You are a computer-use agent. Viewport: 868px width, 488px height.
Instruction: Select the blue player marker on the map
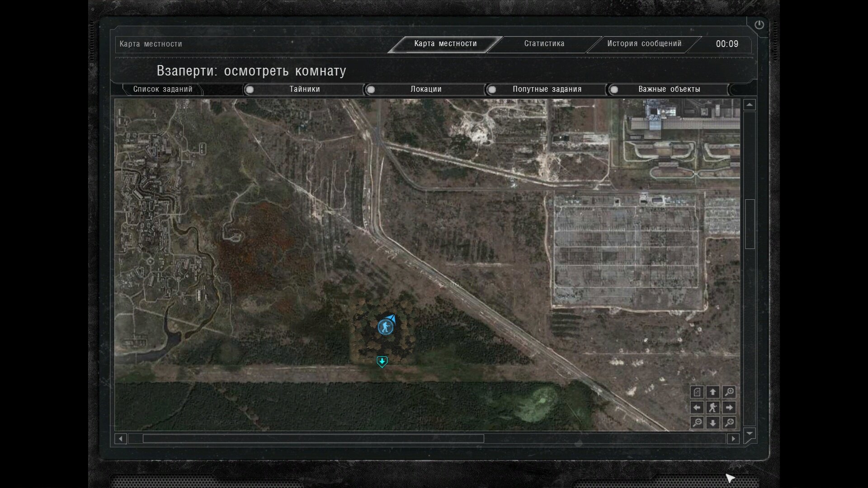click(x=385, y=326)
